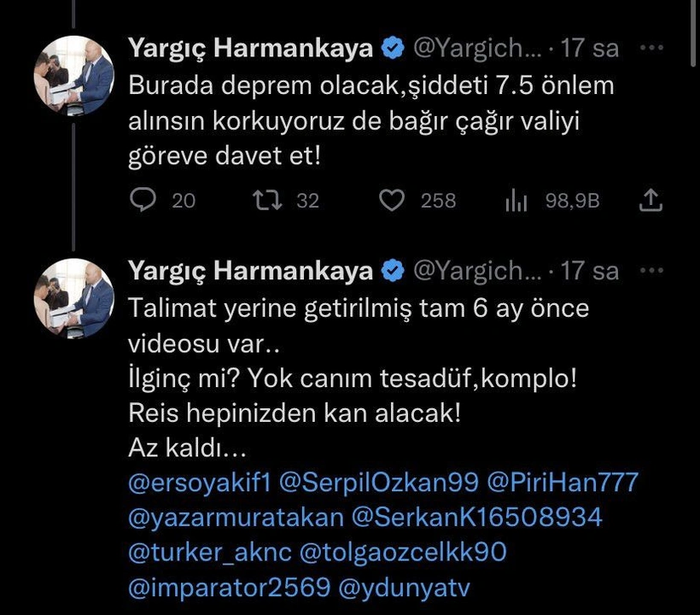Open more options on the second tweet

click(651, 270)
